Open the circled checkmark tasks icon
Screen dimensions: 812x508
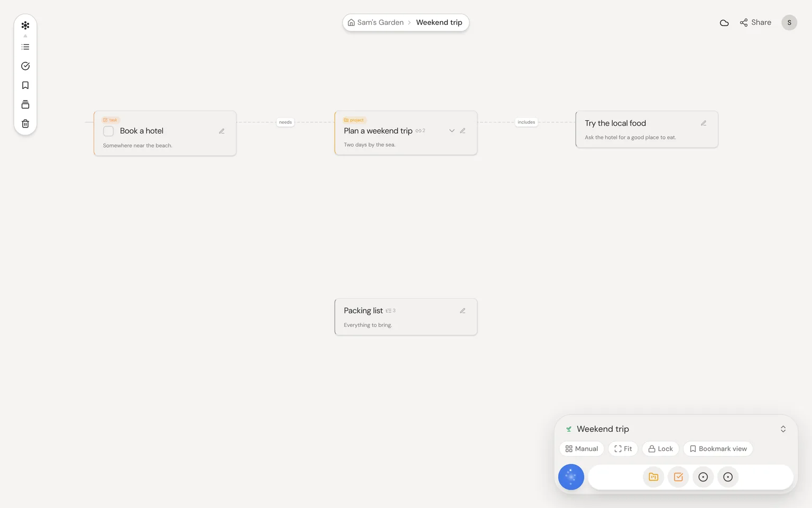pyautogui.click(x=25, y=66)
